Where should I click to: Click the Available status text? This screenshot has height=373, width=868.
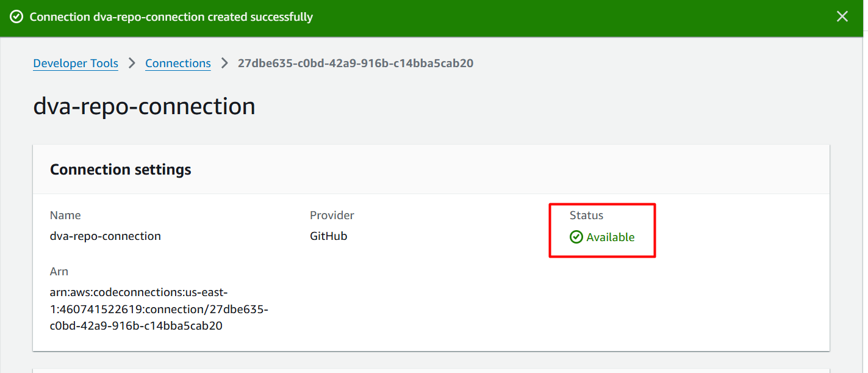pos(611,237)
